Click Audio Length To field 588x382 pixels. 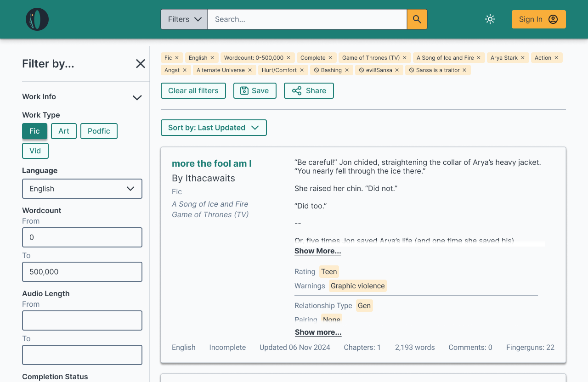[x=82, y=355]
